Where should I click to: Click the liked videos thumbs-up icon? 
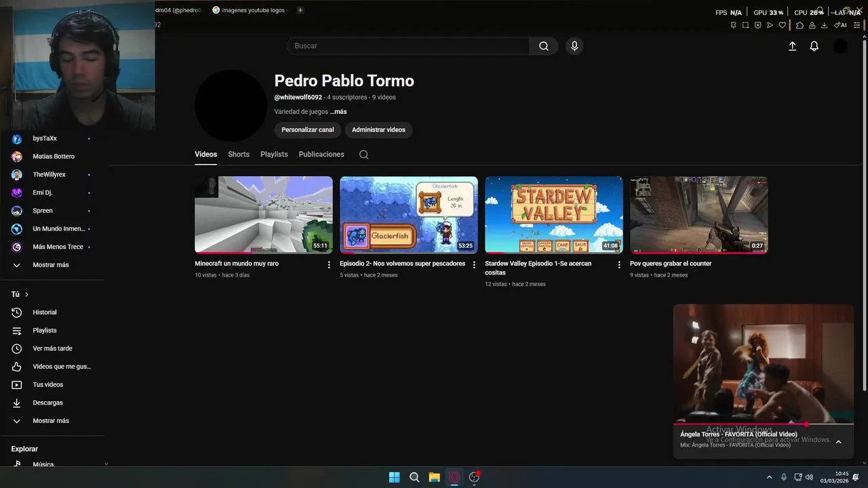(x=17, y=367)
